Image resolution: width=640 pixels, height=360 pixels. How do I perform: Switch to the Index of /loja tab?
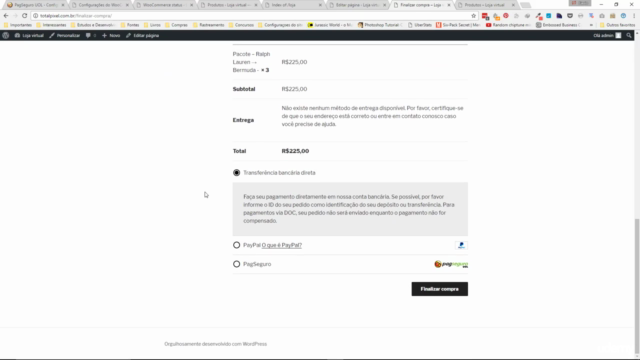(293, 5)
